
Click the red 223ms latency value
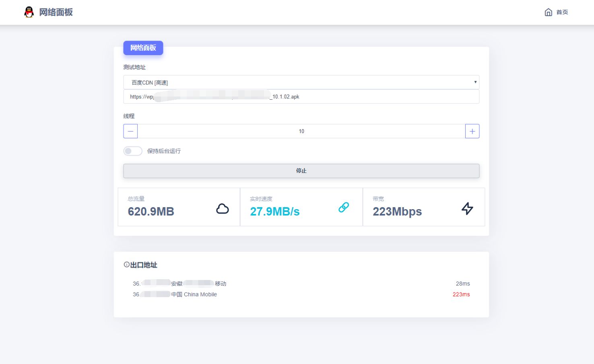461,294
